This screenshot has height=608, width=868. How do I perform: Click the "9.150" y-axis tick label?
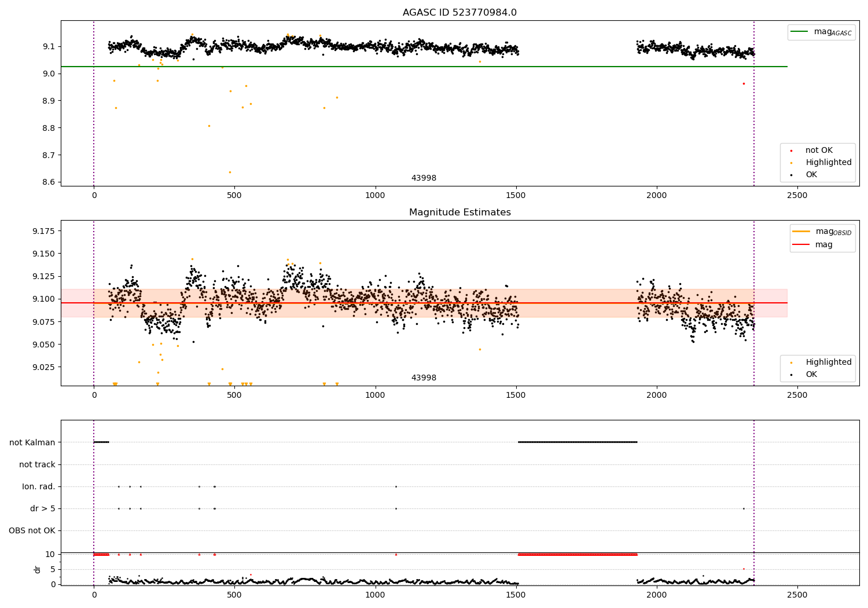click(44, 254)
